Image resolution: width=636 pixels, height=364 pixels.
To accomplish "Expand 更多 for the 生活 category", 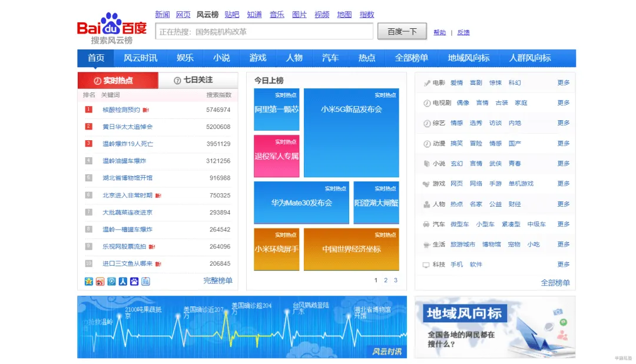I will click(564, 244).
